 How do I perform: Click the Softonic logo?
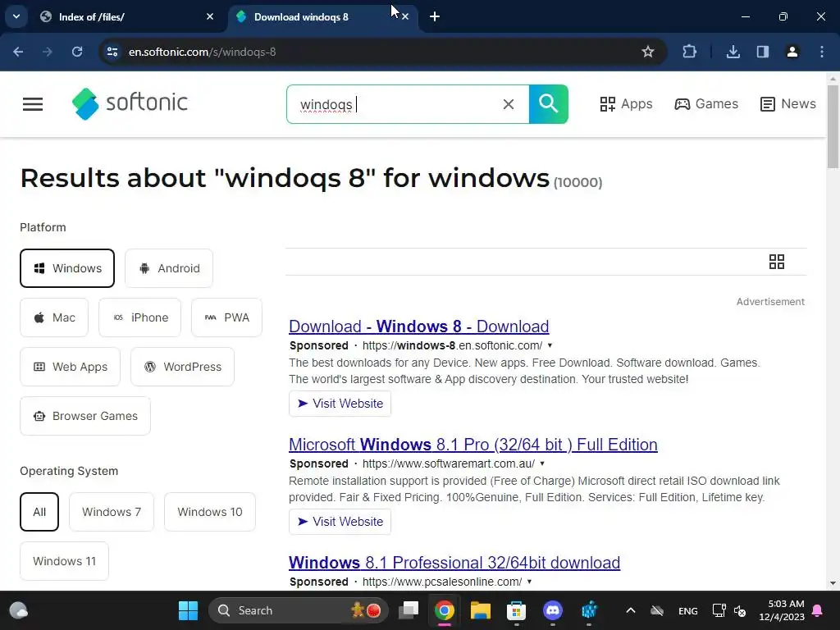(x=130, y=103)
